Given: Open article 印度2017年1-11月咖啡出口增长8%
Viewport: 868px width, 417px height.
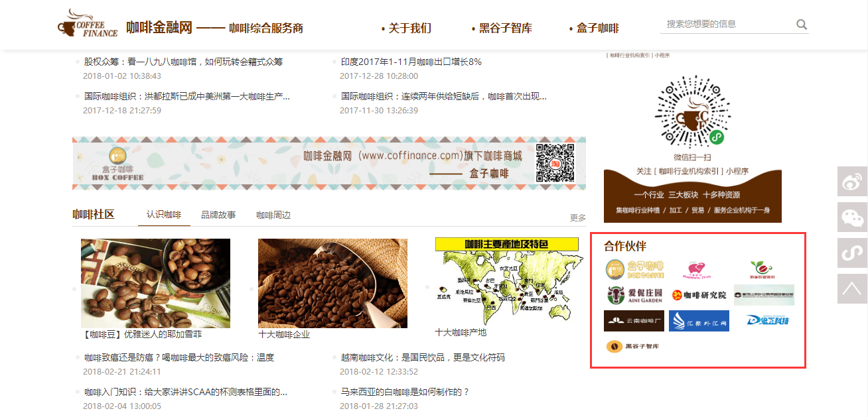Looking at the screenshot, I should pos(411,62).
